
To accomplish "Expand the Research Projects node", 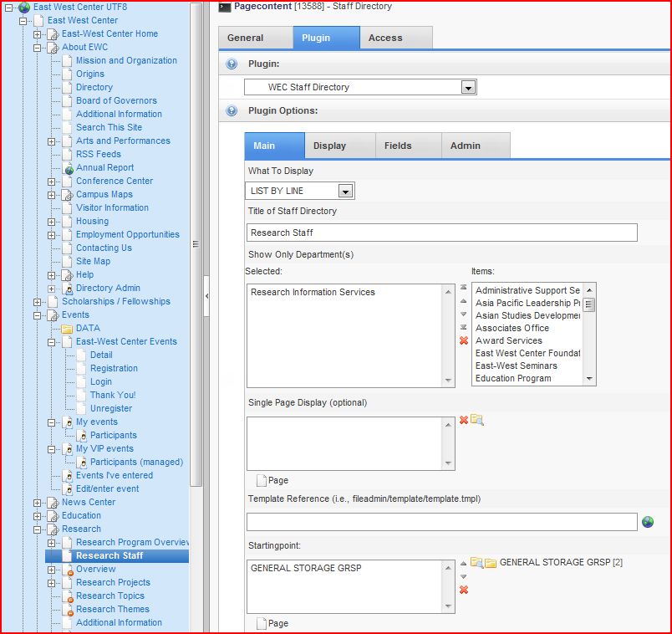I will click(52, 583).
